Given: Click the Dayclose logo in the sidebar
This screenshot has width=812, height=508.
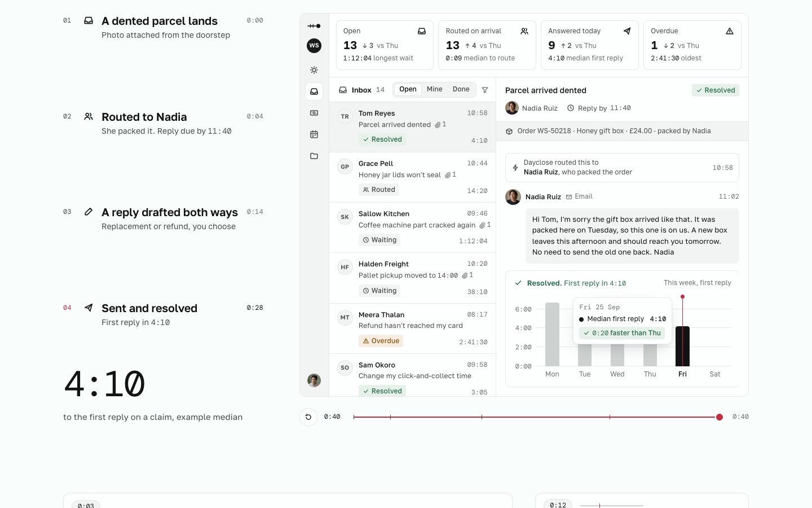Looking at the screenshot, I should click(314, 26).
